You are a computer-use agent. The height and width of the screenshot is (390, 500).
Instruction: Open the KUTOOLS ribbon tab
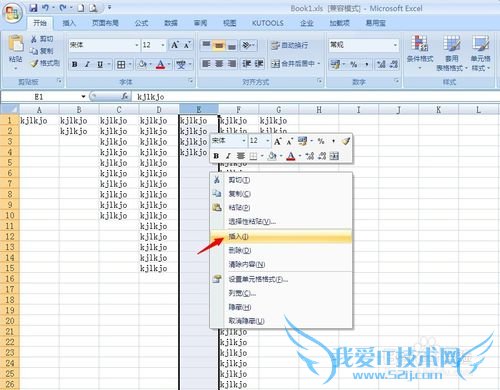(268, 23)
